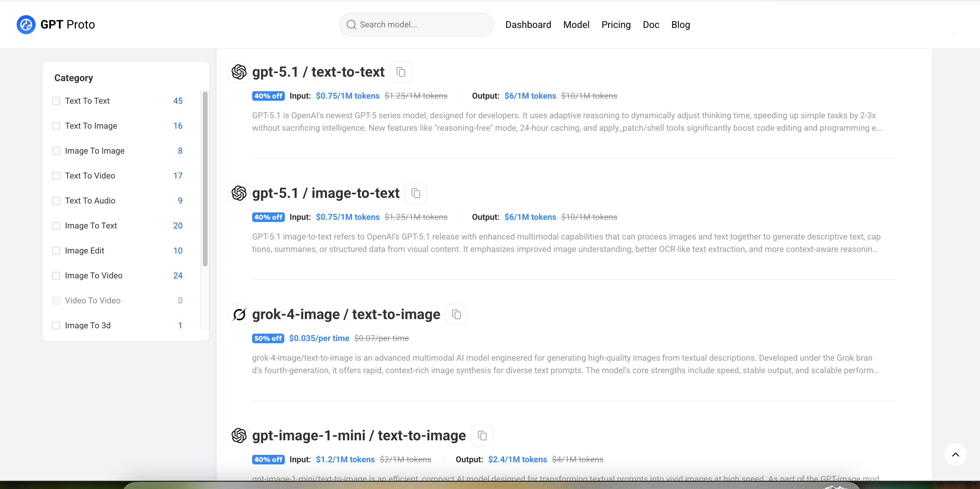The width and height of the screenshot is (980, 489).
Task: Open the gpt-5.1 / image-to-text model title
Action: pos(326,193)
